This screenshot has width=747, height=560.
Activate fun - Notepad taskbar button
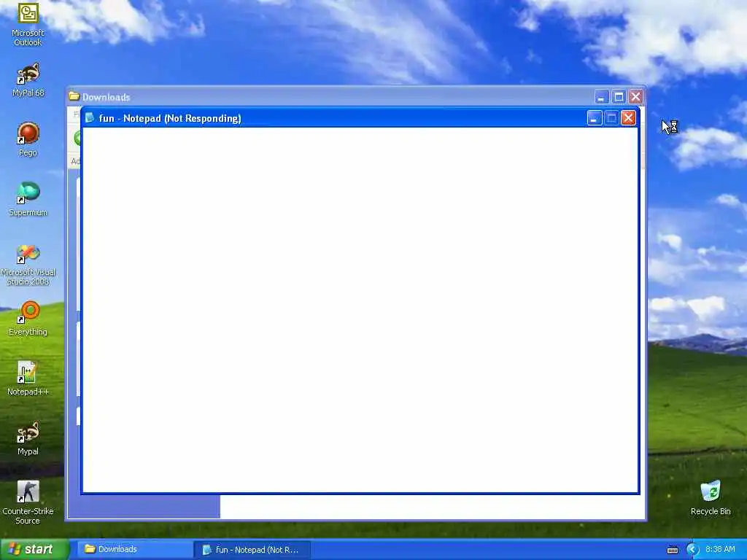point(252,550)
